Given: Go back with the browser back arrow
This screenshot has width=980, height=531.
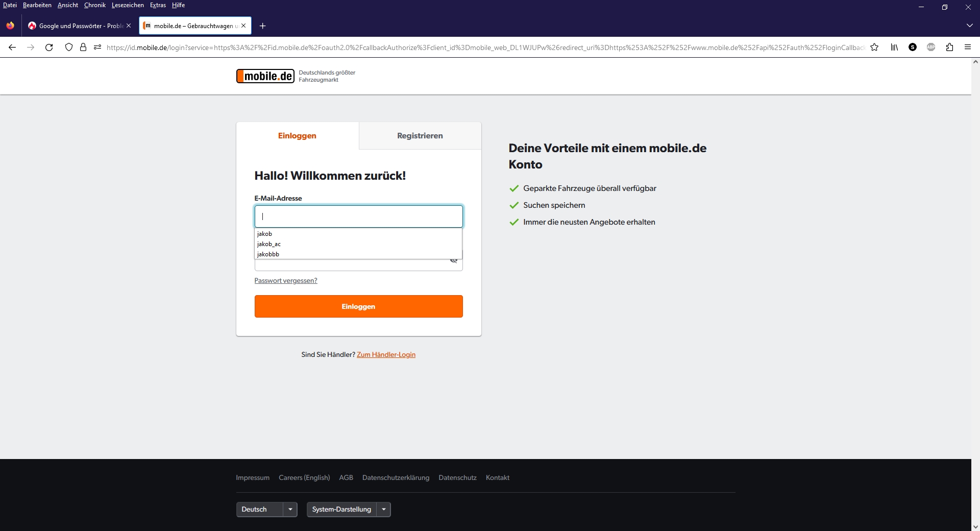Looking at the screenshot, I should (x=12, y=47).
